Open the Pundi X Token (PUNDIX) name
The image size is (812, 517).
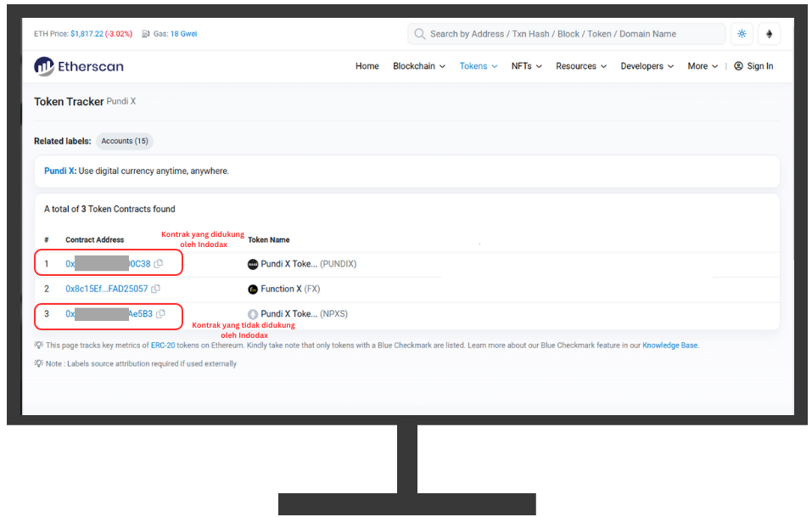pos(309,264)
